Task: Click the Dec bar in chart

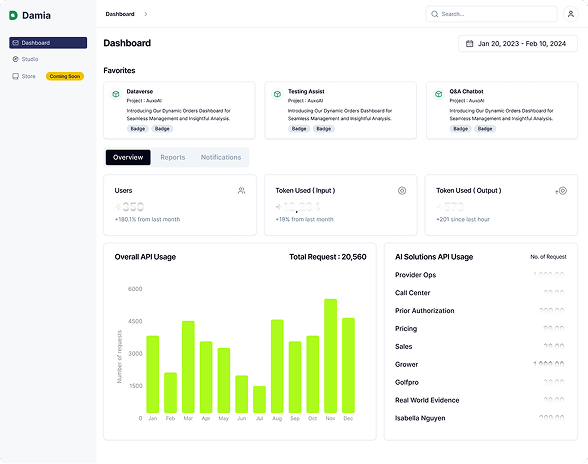Action: click(x=348, y=366)
